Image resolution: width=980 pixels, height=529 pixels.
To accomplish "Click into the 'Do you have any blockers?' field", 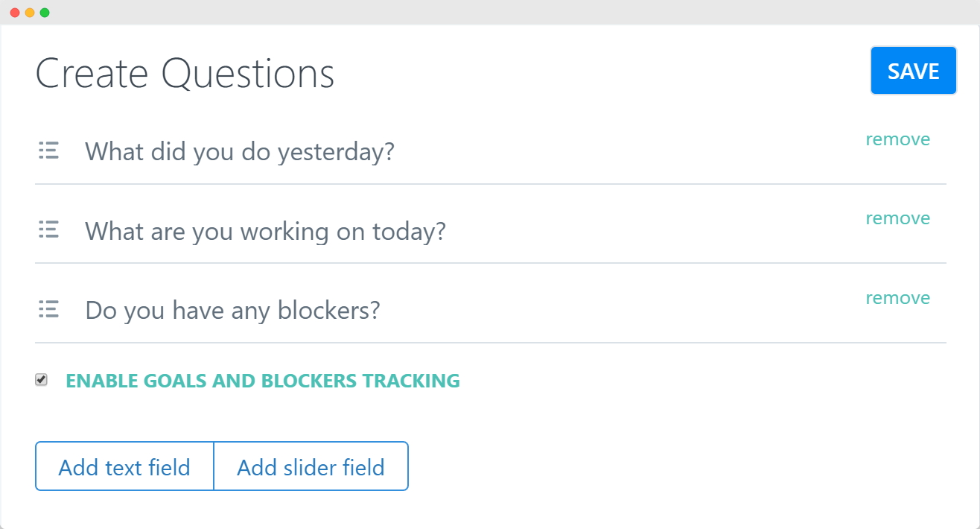I will tap(232, 310).
